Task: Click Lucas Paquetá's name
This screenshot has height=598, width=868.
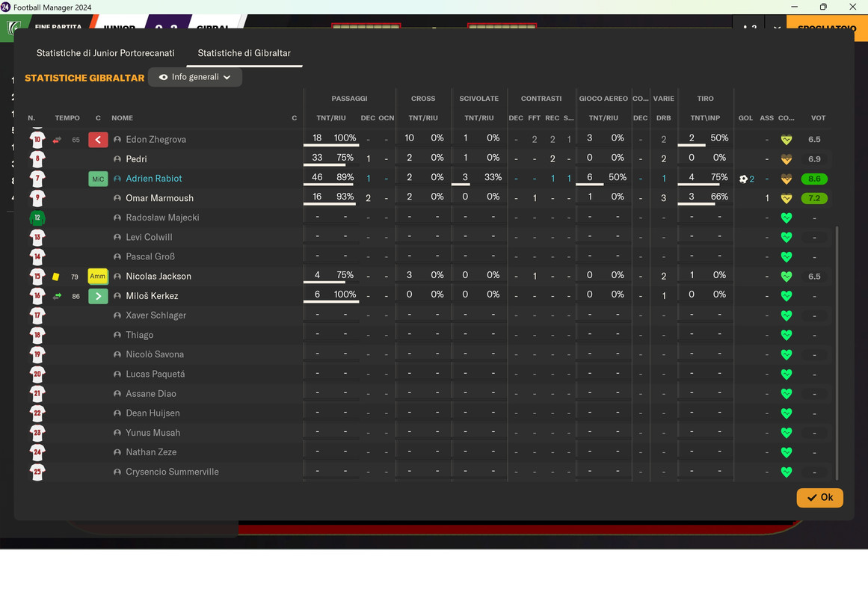Action: (155, 374)
